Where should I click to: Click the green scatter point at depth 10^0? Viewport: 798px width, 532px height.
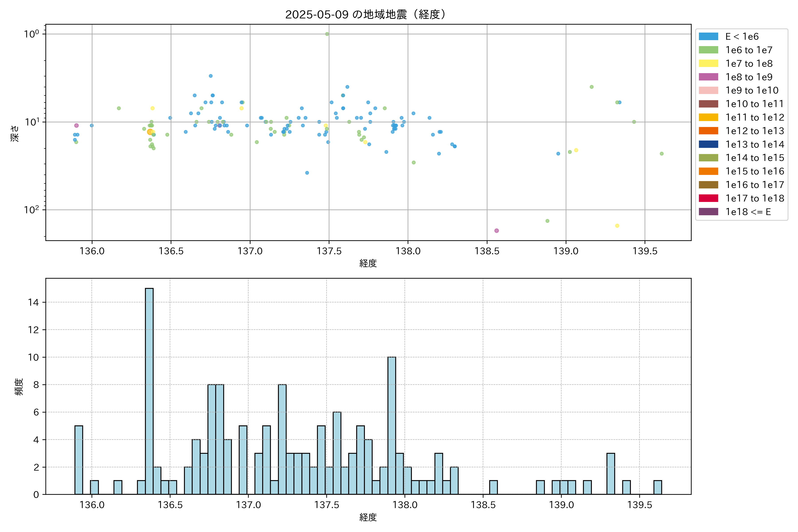point(327,34)
